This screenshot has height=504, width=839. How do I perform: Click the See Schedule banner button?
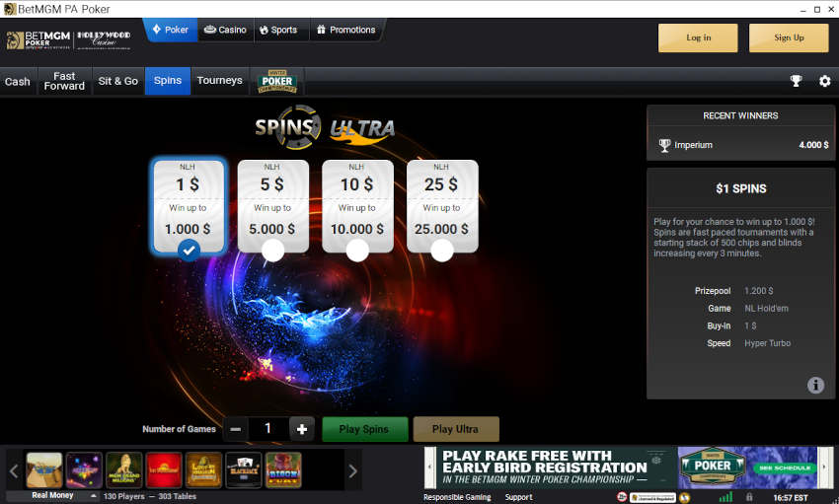point(784,468)
